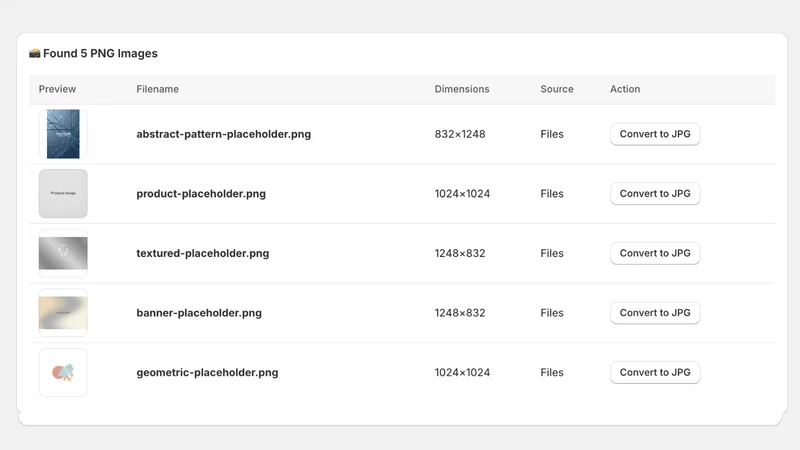
Task: Click Files source for banner-placeholder.png
Action: (552, 313)
